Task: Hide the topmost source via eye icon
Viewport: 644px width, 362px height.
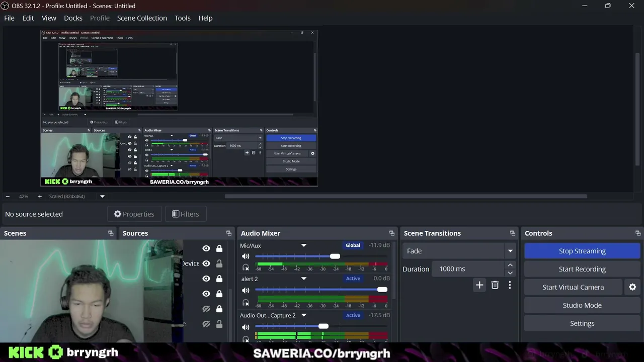Action: 206,248
